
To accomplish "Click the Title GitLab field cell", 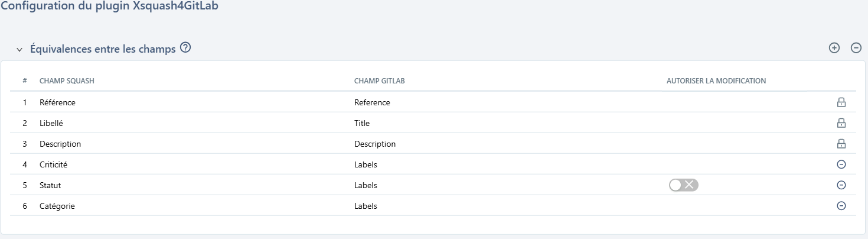I will (x=362, y=123).
